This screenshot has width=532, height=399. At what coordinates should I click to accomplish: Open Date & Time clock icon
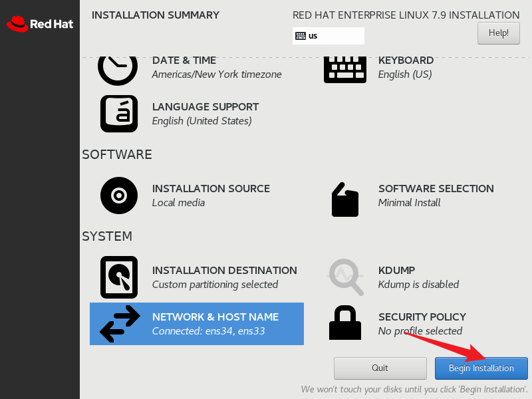(118, 70)
